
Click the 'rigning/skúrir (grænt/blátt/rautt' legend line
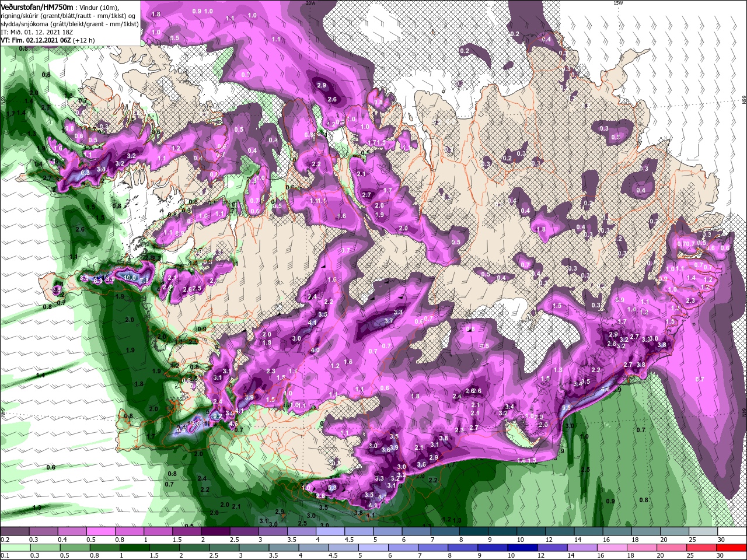[x=68, y=15]
